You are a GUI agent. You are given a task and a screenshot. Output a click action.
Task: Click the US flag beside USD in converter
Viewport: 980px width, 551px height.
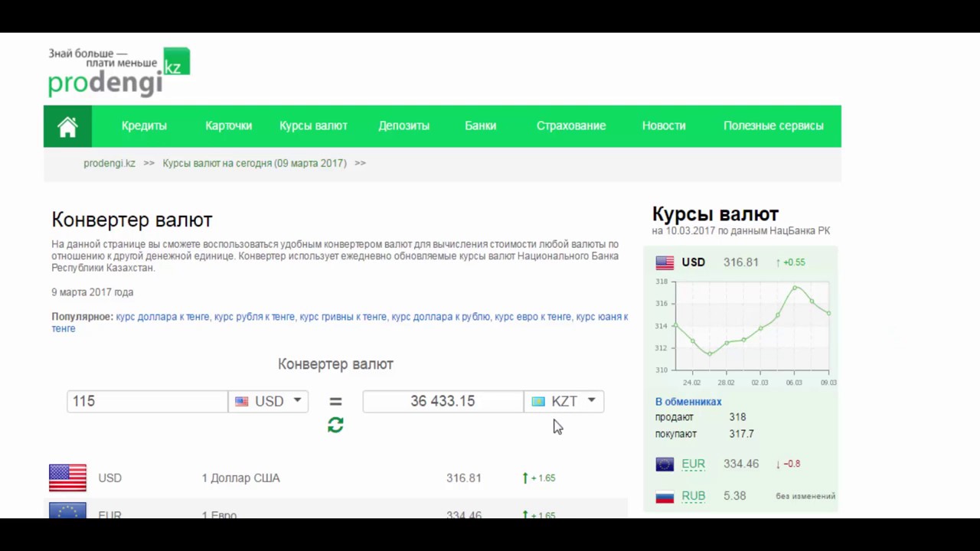[242, 401]
